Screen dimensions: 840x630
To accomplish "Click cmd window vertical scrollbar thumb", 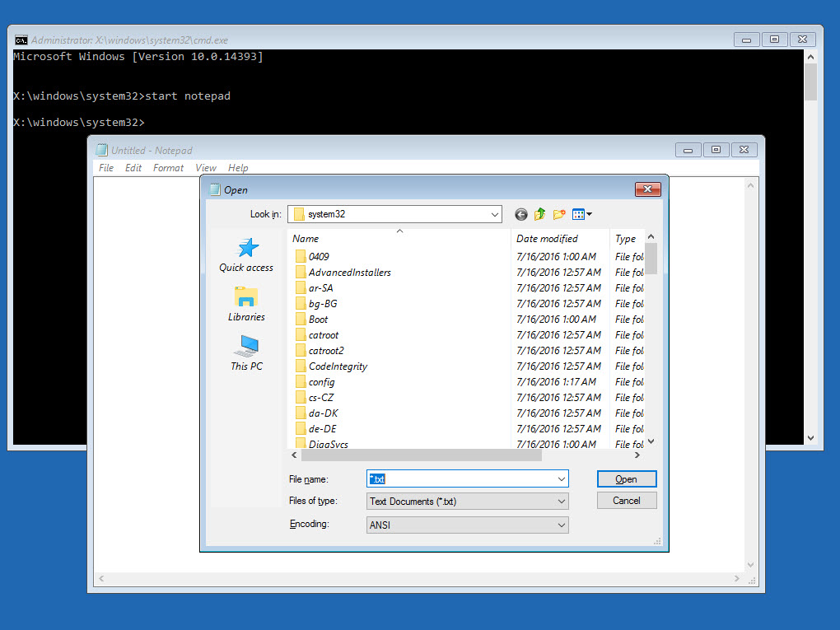I will [810, 82].
